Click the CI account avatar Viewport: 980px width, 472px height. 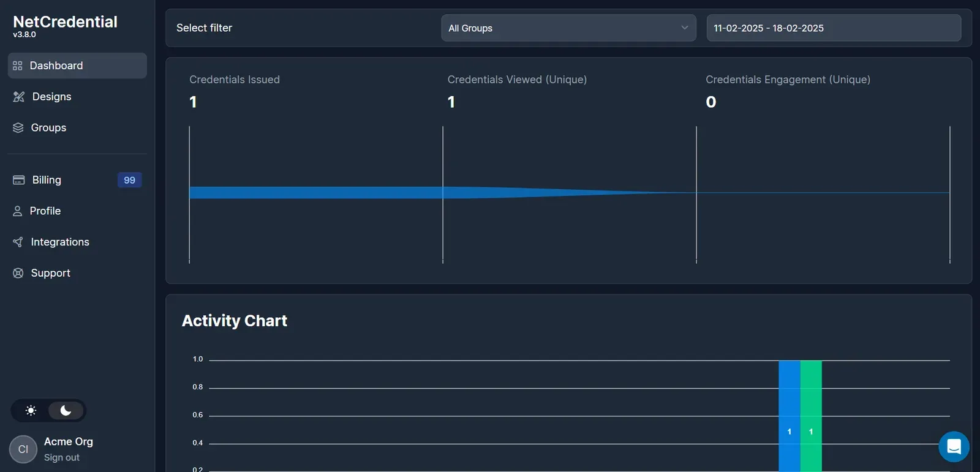(23, 449)
